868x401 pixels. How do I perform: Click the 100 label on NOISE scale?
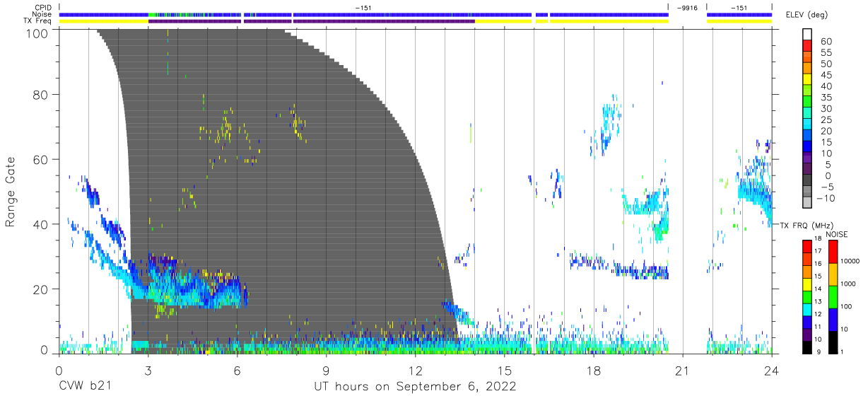[846, 306]
